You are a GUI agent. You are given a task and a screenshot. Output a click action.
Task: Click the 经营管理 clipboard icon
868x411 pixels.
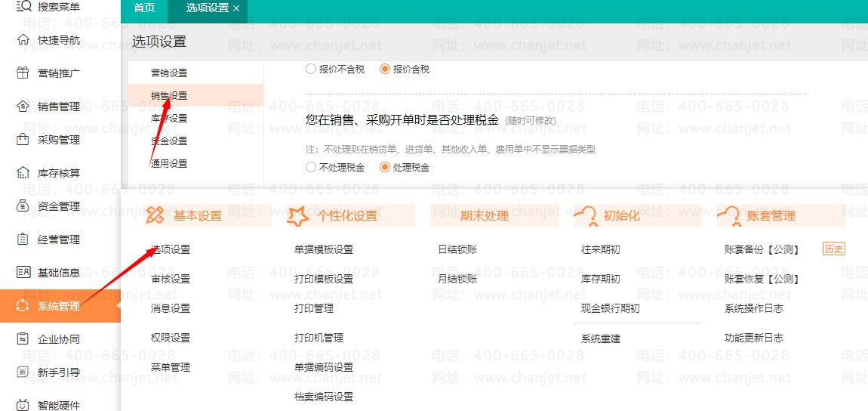tap(23, 239)
